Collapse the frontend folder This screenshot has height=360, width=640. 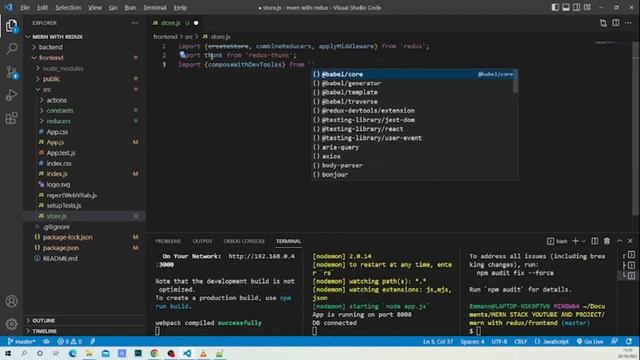pyautogui.click(x=51, y=58)
